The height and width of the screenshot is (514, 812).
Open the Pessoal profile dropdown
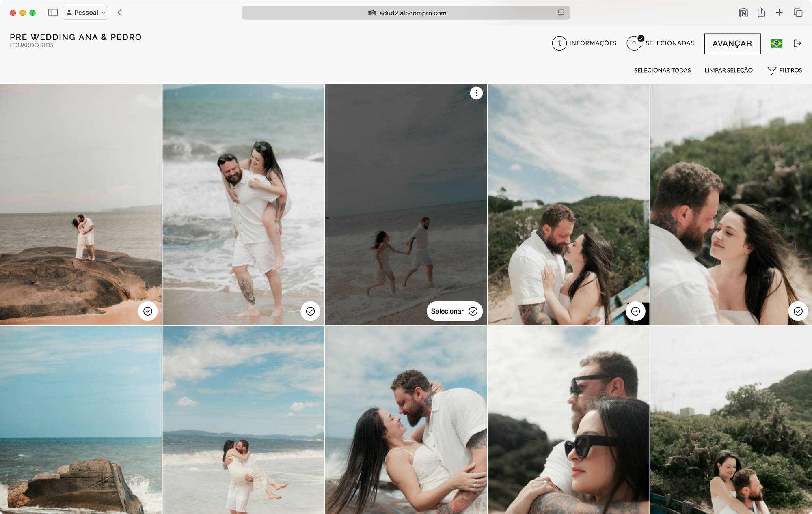(85, 13)
